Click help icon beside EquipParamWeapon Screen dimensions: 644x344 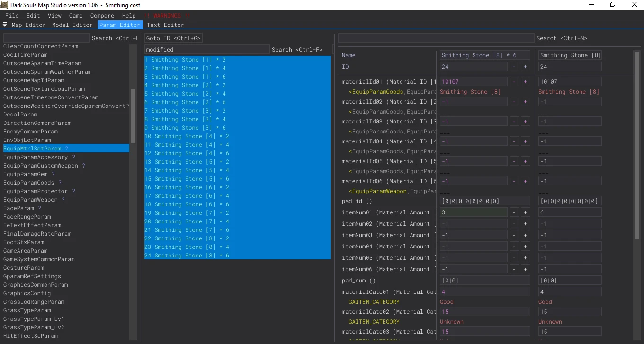[x=63, y=200]
